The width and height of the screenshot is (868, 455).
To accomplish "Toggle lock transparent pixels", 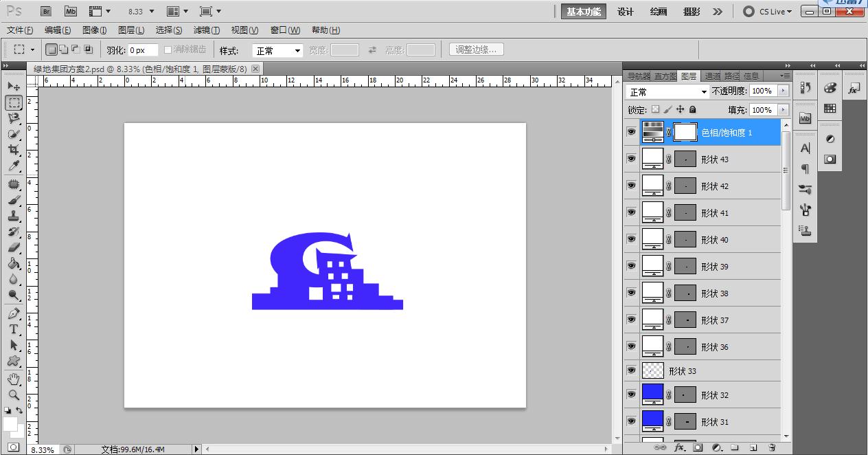I will point(655,109).
